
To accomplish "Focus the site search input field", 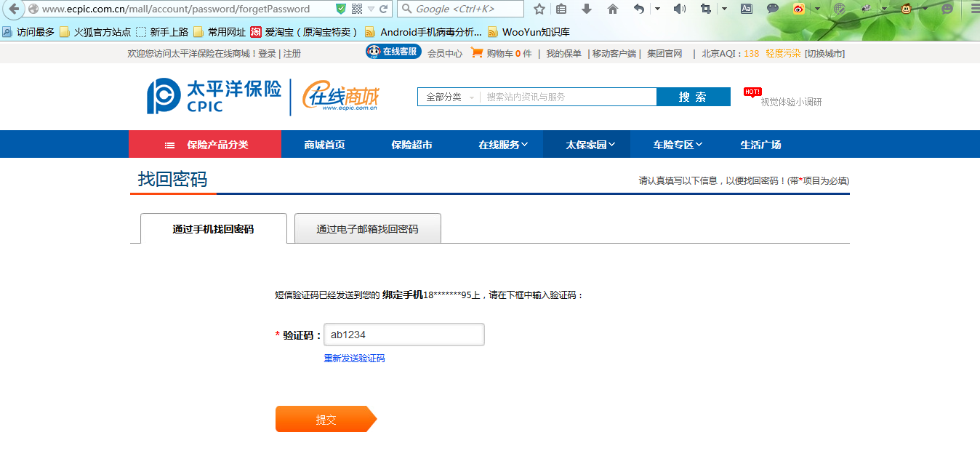I will (x=569, y=97).
